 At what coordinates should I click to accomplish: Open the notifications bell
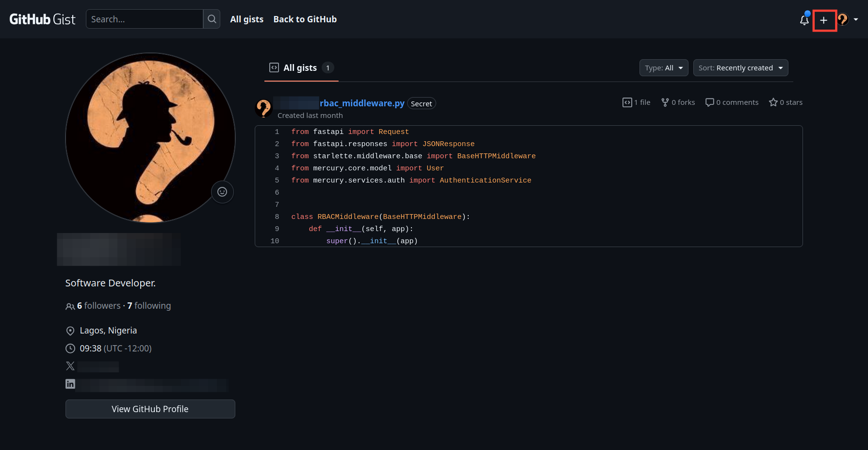pyautogui.click(x=804, y=20)
